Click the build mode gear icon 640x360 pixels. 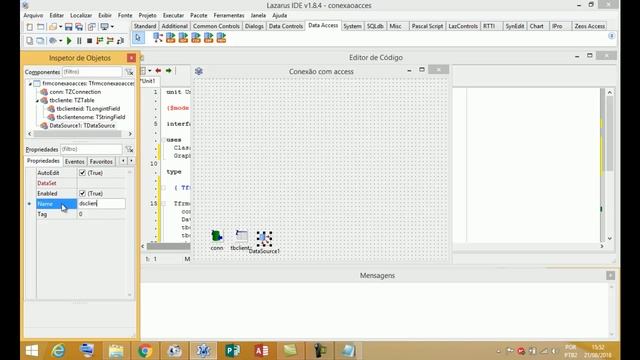(x=53, y=41)
